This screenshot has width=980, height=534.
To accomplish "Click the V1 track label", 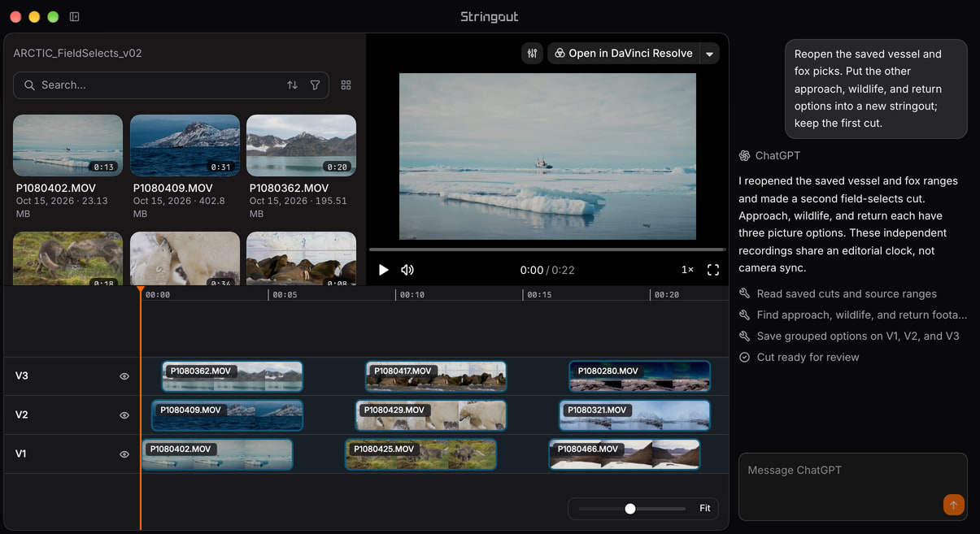I will point(21,454).
